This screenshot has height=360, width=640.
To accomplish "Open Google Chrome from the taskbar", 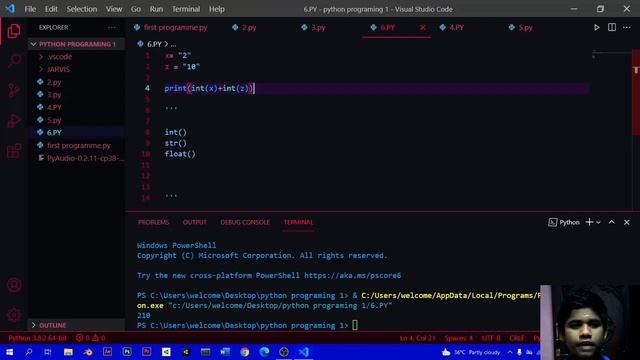I will pos(244,352).
